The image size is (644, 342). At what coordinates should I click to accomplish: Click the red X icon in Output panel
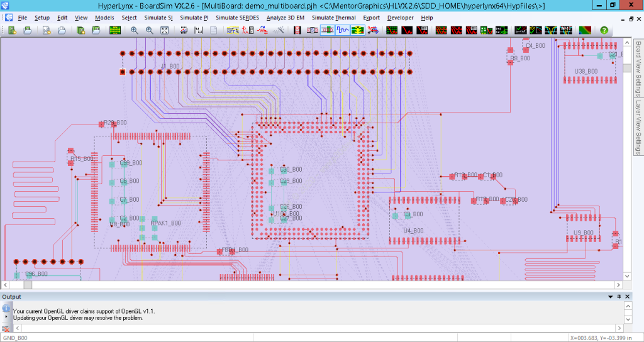[x=6, y=328]
